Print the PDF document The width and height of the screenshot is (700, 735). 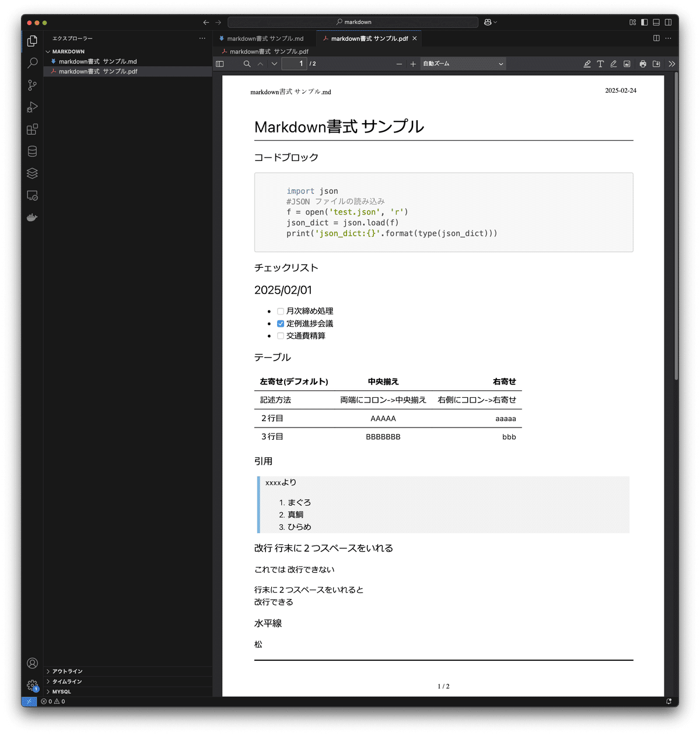coord(642,64)
